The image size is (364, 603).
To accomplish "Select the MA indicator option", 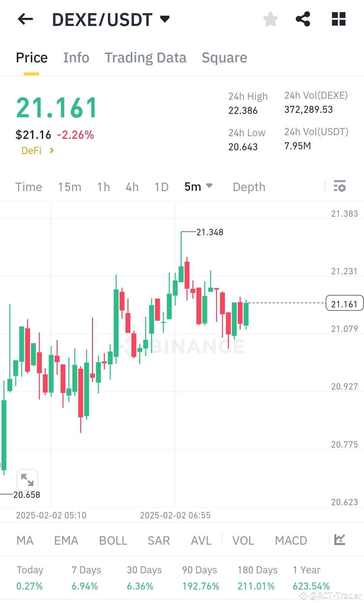I will (25, 540).
